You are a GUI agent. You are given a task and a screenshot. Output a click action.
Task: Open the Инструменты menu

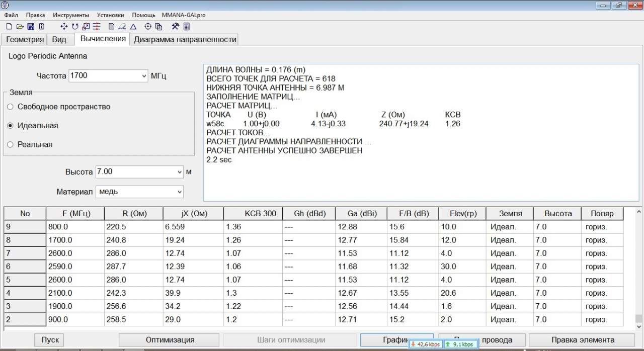[x=70, y=15]
